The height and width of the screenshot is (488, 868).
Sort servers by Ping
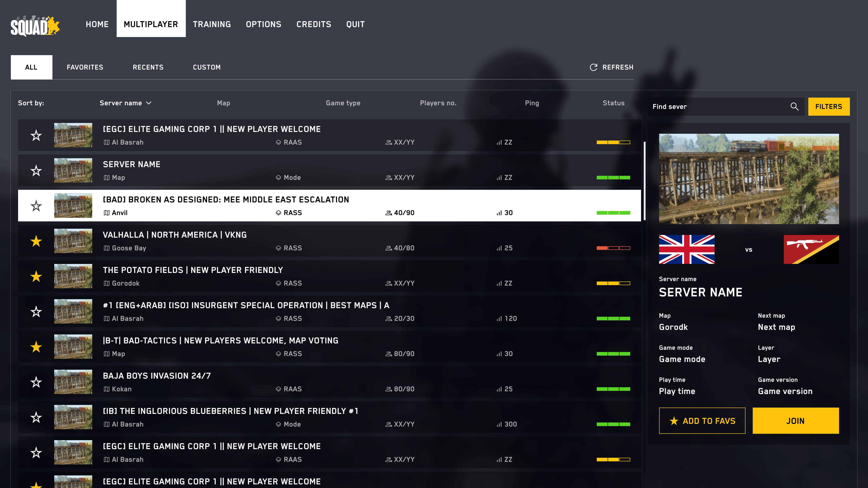(532, 103)
